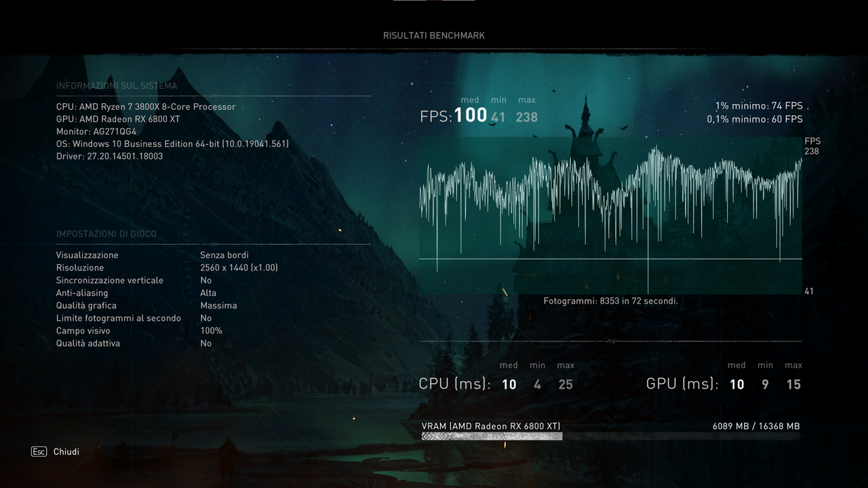
Task: Select the FPS graph area
Action: [x=610, y=210]
